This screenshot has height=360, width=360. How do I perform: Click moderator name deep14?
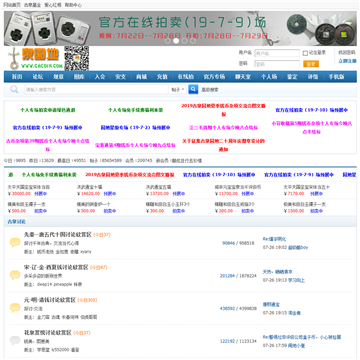point(44,285)
